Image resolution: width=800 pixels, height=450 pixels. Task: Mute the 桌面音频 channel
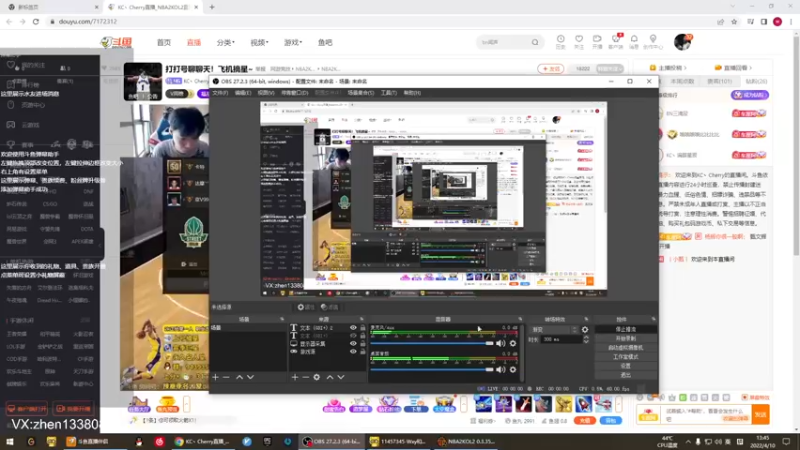coord(501,369)
